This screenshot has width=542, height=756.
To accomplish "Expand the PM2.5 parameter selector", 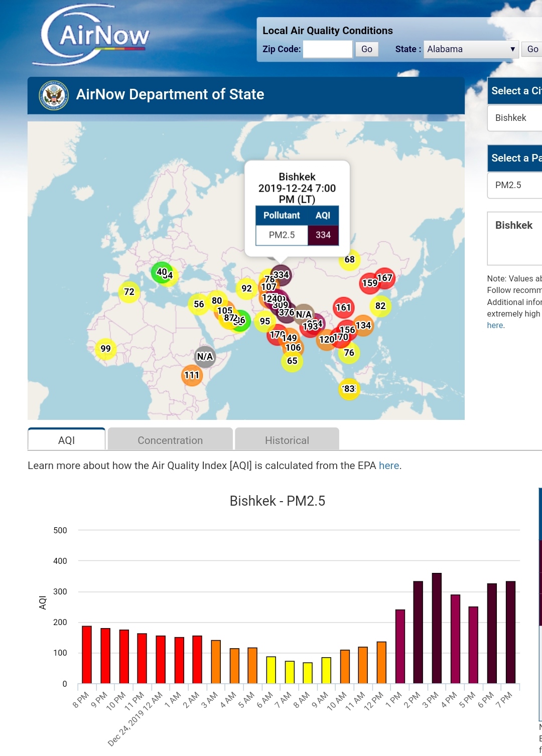I will pos(514,185).
